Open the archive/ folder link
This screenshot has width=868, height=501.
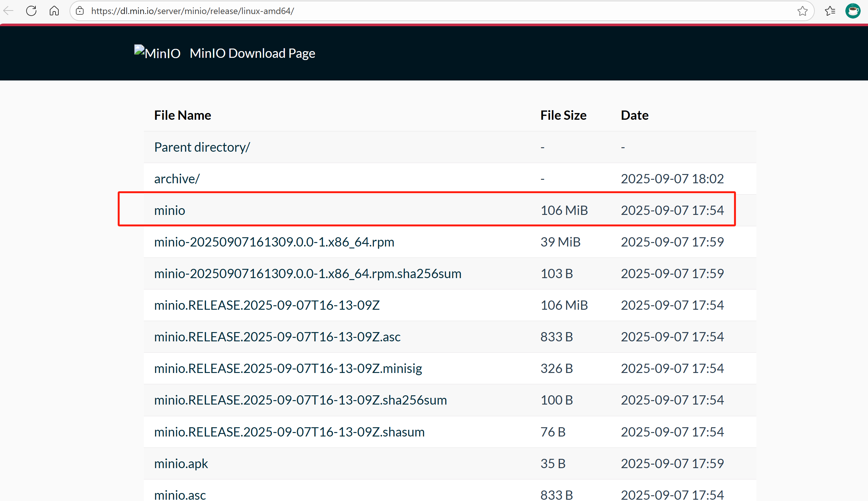point(177,179)
